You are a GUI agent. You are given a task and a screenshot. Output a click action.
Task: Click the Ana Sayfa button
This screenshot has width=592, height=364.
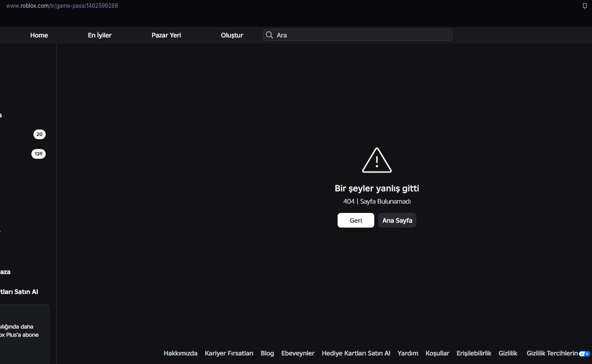397,220
